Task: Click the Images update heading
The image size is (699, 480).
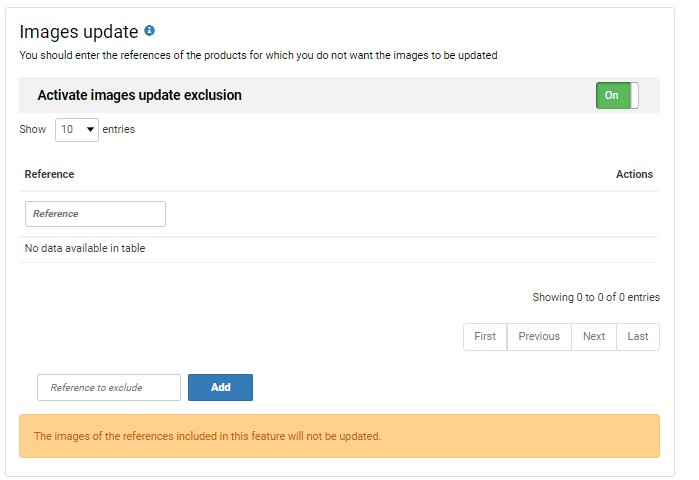Action: click(x=79, y=32)
